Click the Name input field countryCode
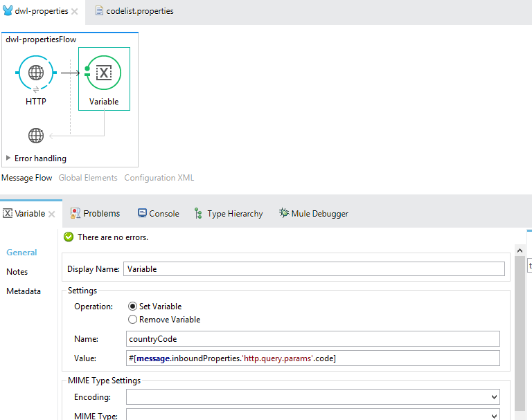The width and height of the screenshot is (532, 420). (x=312, y=338)
